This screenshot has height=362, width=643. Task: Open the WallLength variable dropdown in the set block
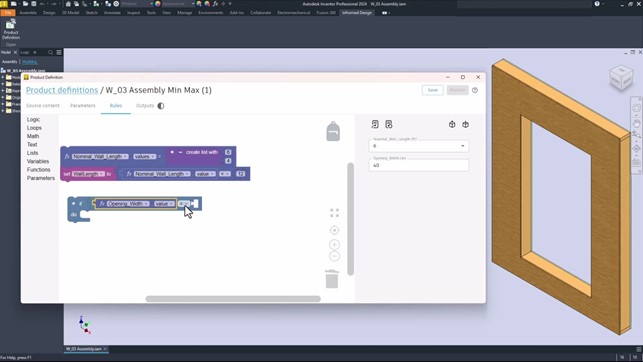88,174
